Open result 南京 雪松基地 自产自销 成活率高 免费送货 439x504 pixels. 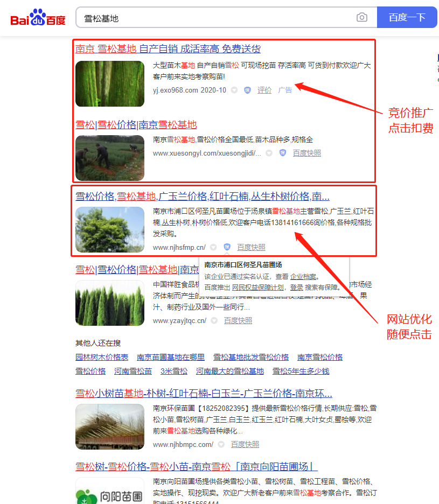click(x=168, y=49)
